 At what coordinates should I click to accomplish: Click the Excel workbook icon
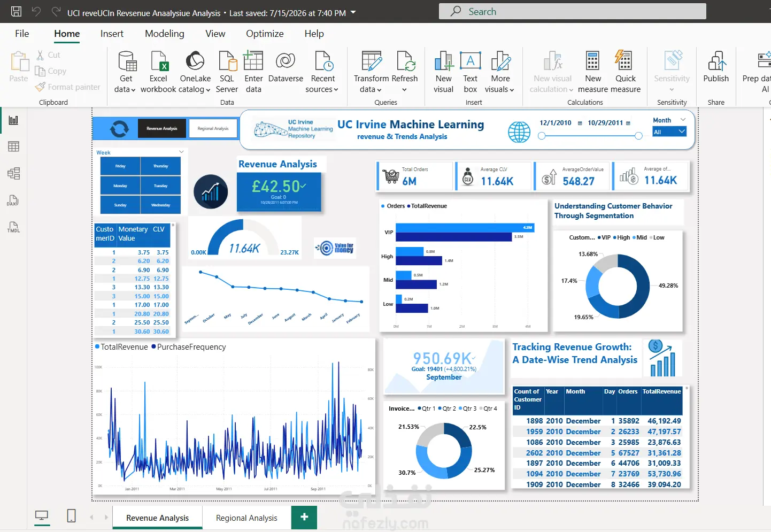pyautogui.click(x=159, y=61)
